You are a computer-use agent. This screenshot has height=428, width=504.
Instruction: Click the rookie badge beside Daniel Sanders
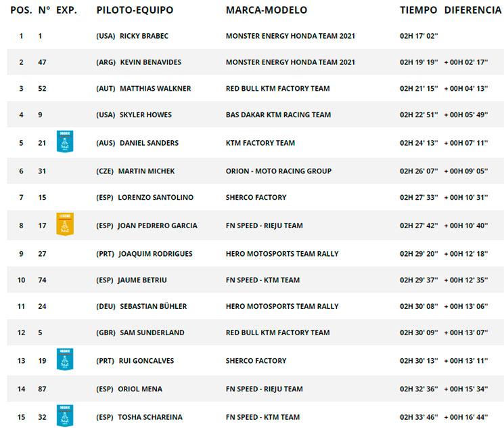click(65, 142)
